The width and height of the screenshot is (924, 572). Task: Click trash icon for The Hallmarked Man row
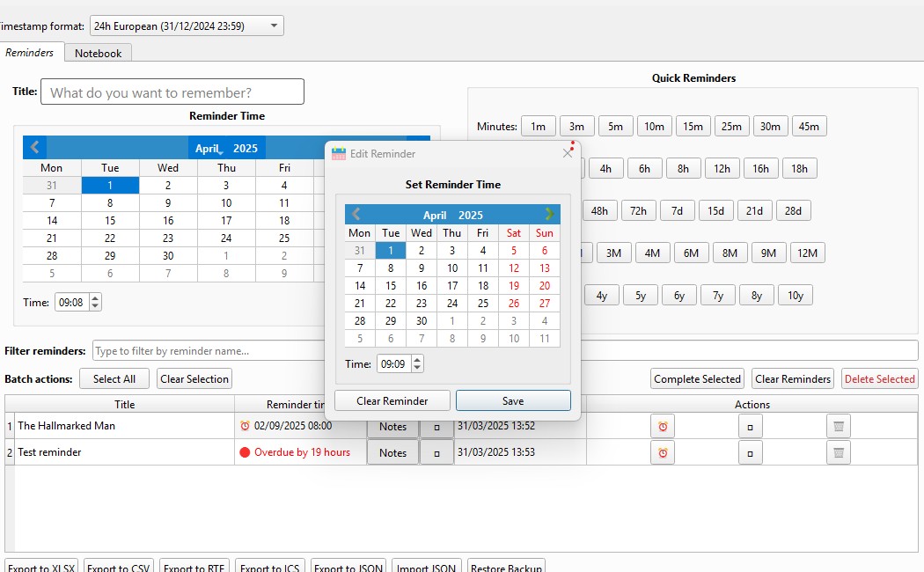(839, 427)
